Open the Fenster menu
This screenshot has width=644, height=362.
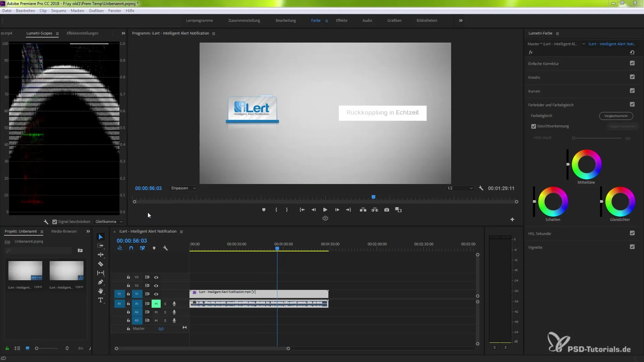point(115,11)
